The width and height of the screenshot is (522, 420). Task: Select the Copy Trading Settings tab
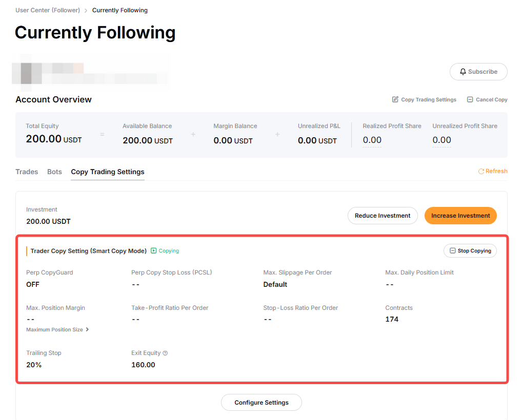(x=108, y=172)
